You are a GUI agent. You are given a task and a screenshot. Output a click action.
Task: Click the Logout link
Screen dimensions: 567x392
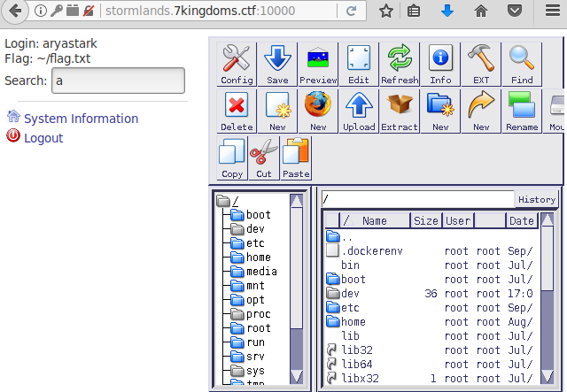point(43,138)
